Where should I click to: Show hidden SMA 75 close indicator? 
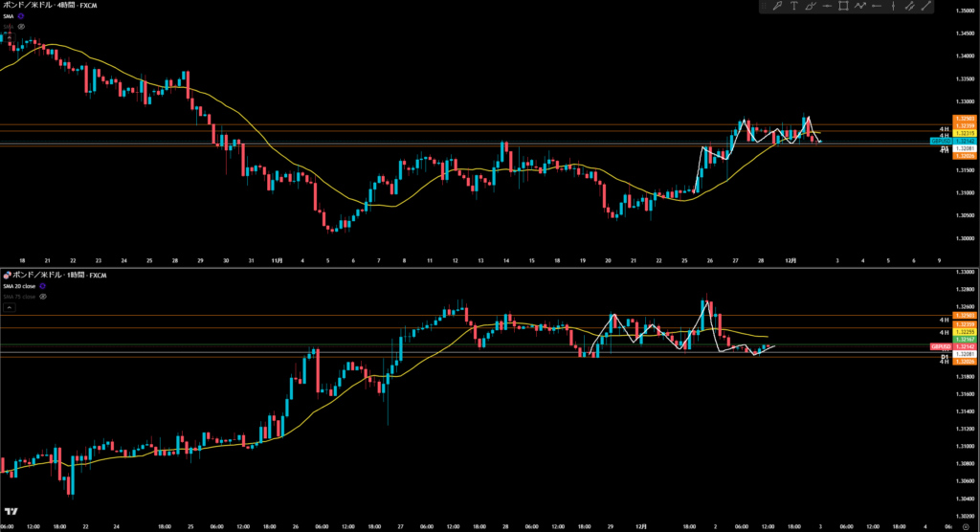click(43, 297)
